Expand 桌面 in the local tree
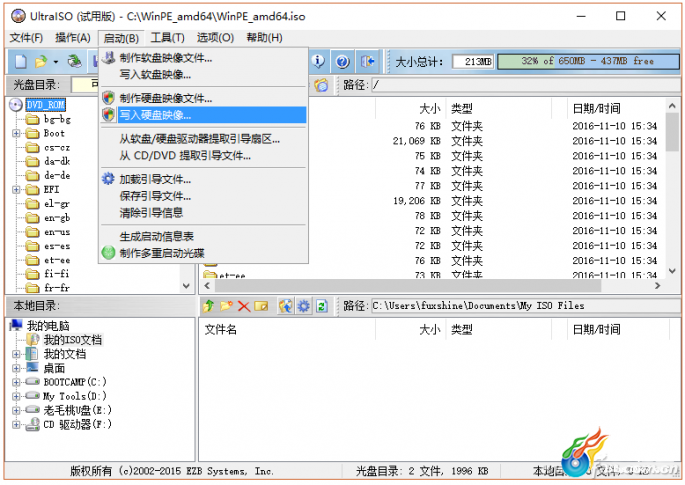The image size is (685, 485). click(x=16, y=368)
